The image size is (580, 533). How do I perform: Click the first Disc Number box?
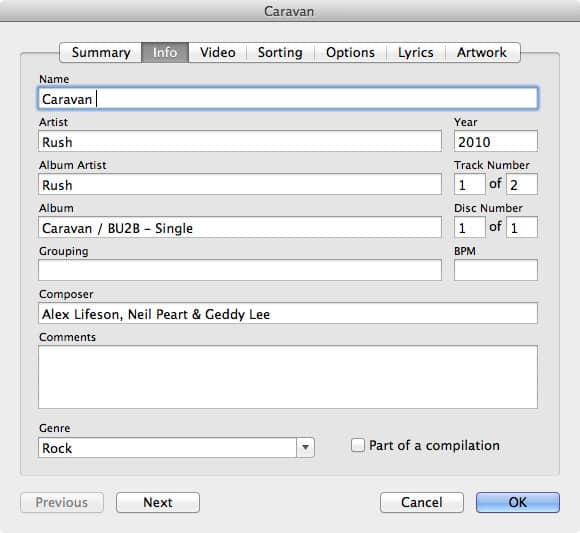point(469,227)
